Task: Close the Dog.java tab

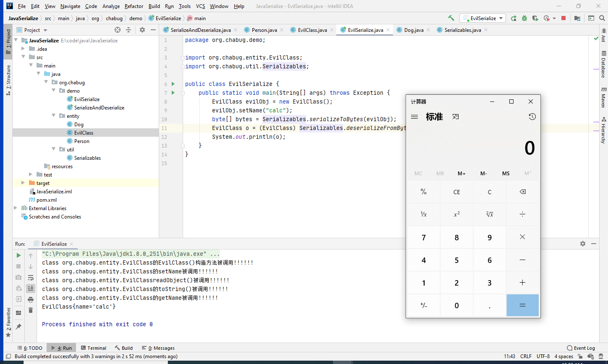Action: tap(428, 30)
